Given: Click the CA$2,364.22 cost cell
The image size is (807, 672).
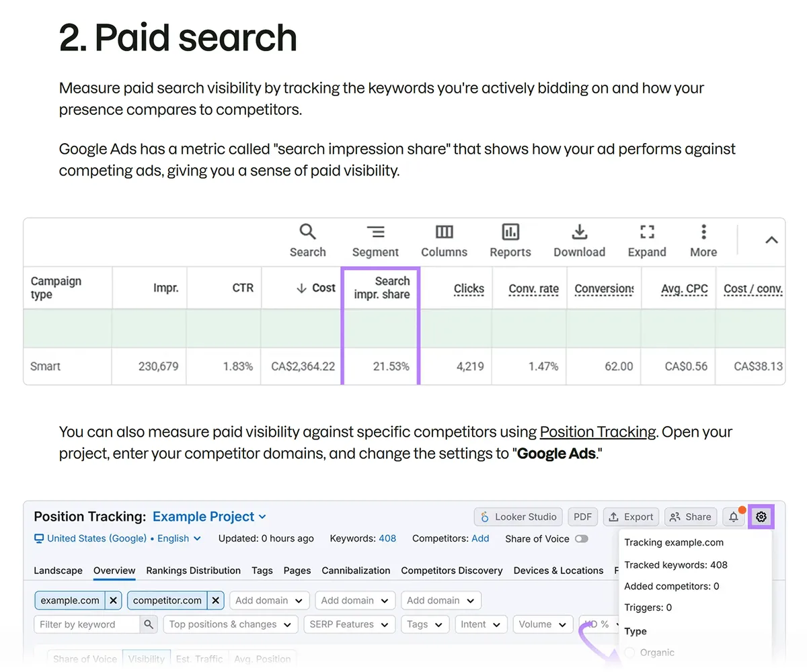Looking at the screenshot, I should (x=303, y=366).
